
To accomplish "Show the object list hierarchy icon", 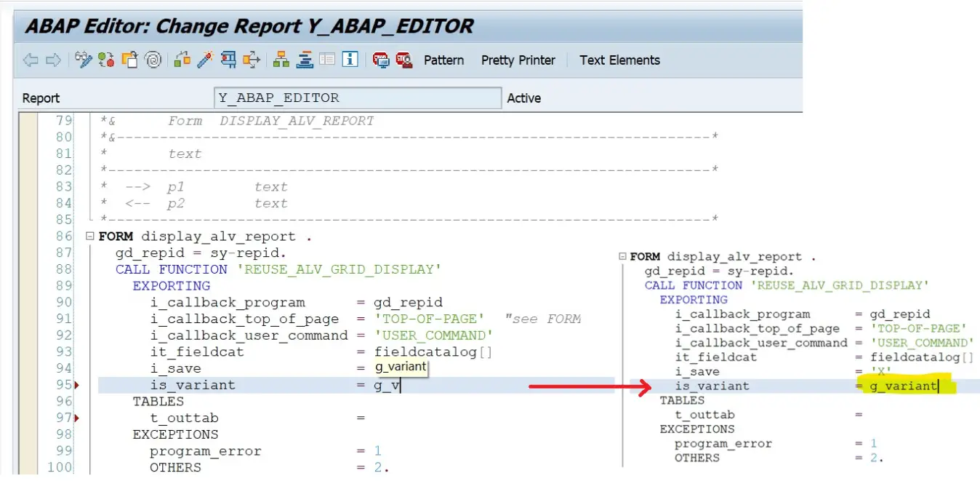I will pos(281,60).
